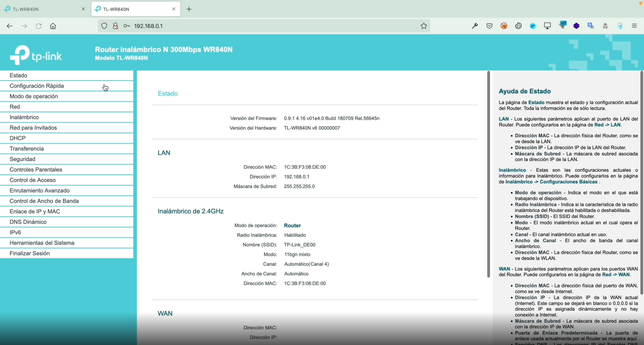This screenshot has height=345, width=644.
Task: Click the cyan hexagon extension icon
Action: point(533,26)
